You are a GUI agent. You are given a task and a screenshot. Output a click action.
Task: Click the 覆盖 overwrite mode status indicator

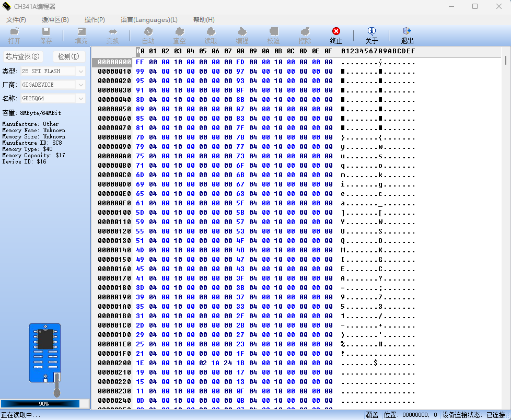(372, 415)
